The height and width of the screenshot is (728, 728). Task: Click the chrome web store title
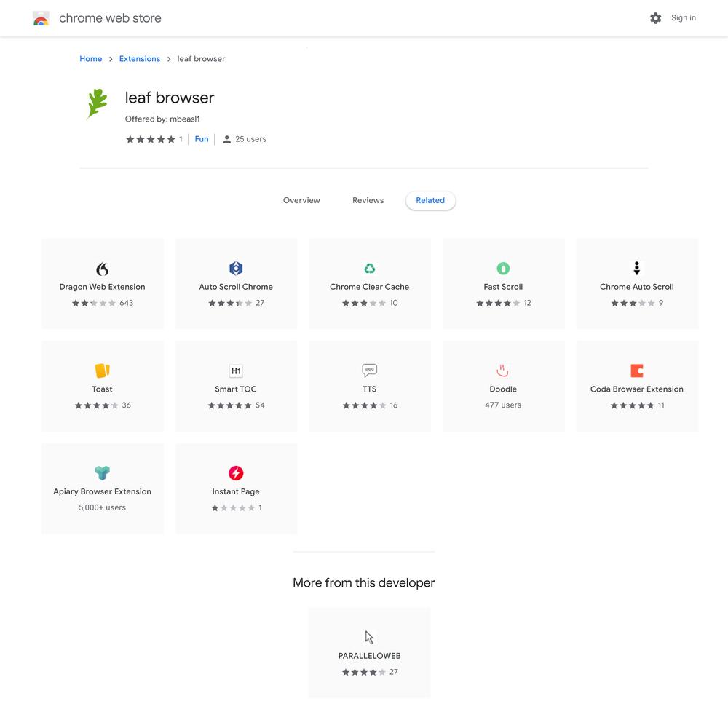[x=110, y=18]
